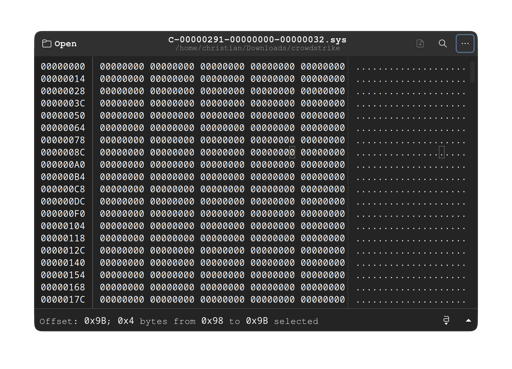Click the file path /home/christian/Downloads/crowdstrike subtitle
The height and width of the screenshot is (369, 512).
pos(258,48)
